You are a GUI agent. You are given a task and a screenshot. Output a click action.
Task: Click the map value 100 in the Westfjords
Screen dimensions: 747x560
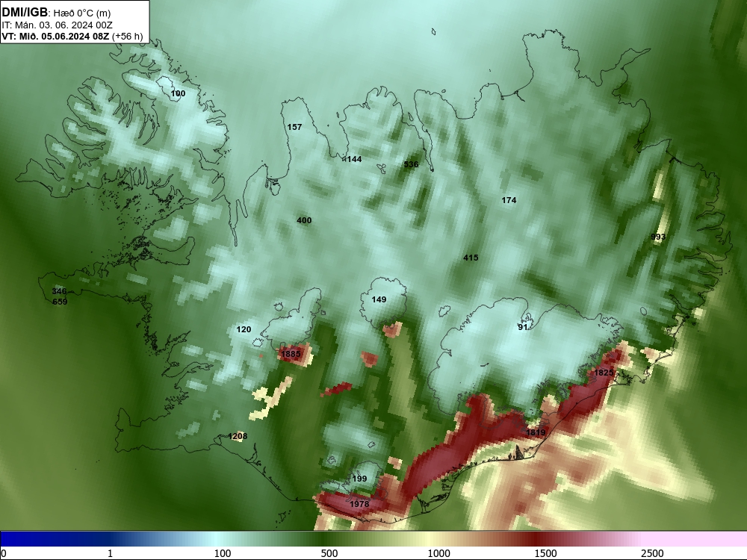179,93
